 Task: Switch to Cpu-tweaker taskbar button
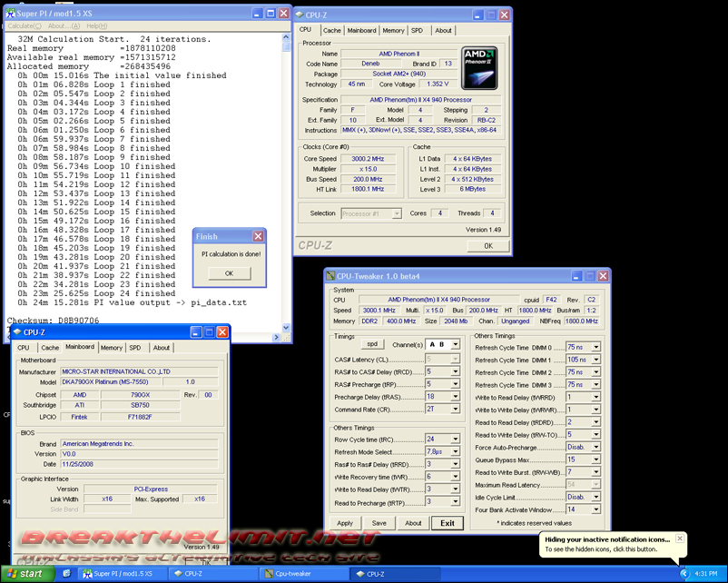tap(304, 574)
